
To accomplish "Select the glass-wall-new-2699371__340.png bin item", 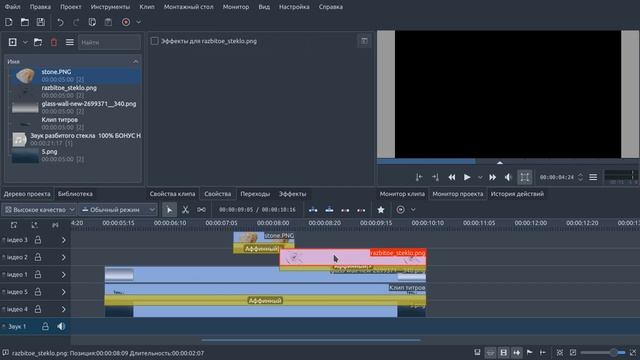I will 76,107.
